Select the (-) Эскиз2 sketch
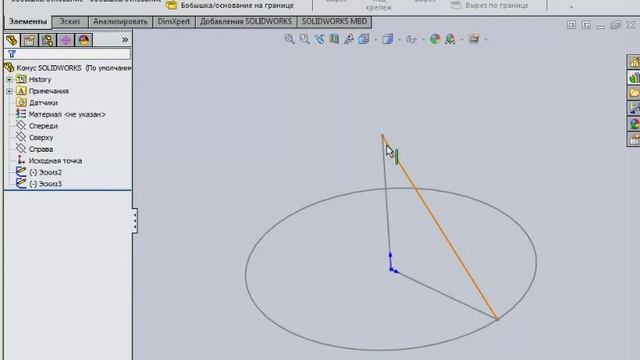 39,172
